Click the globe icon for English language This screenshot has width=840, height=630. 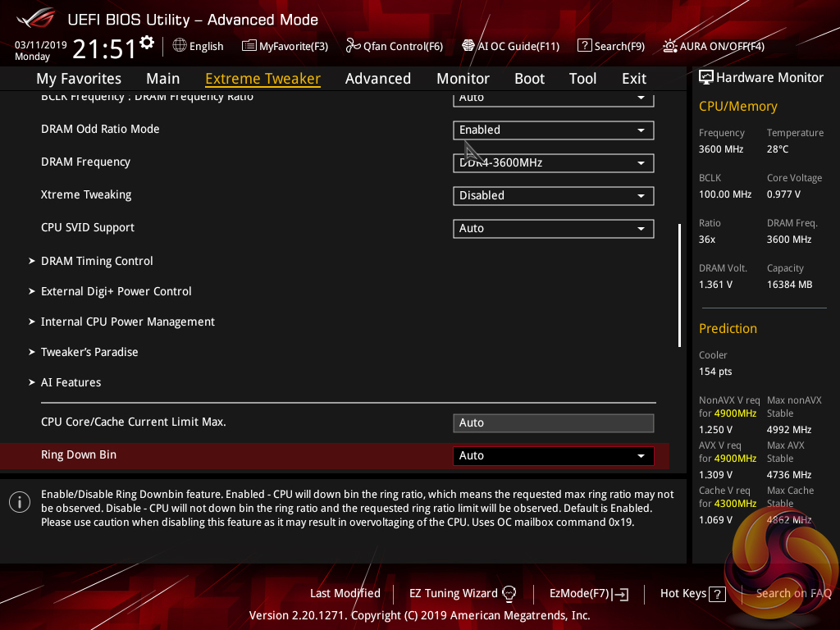point(180,46)
